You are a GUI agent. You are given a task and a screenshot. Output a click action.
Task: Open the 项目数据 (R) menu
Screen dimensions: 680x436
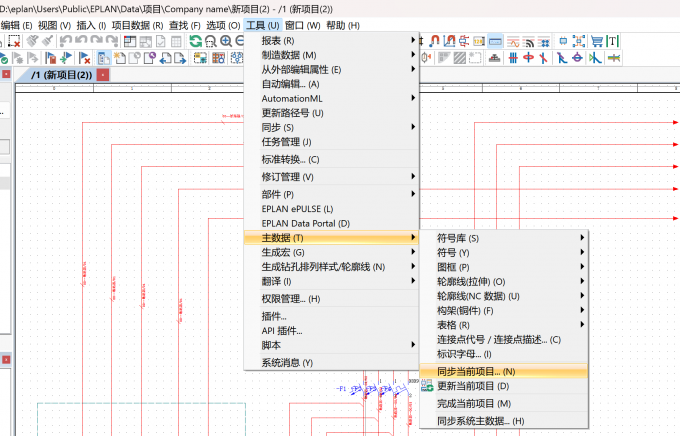pyautogui.click(x=137, y=26)
